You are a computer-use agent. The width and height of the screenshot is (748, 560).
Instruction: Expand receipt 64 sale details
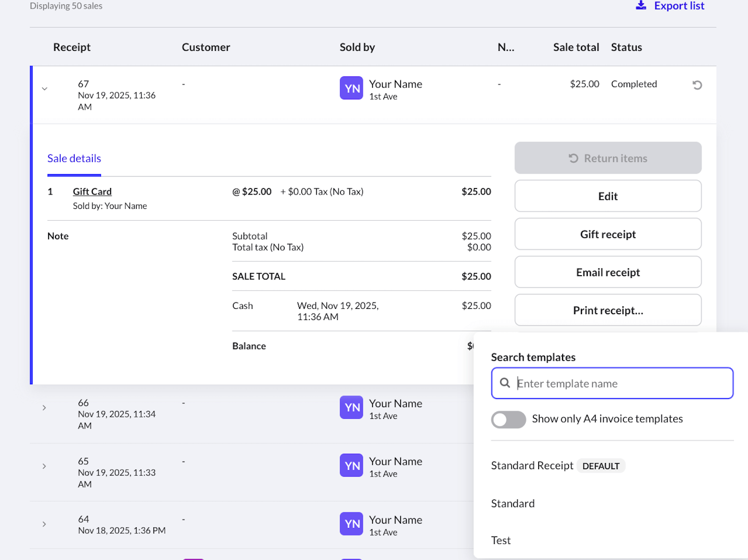click(x=44, y=524)
